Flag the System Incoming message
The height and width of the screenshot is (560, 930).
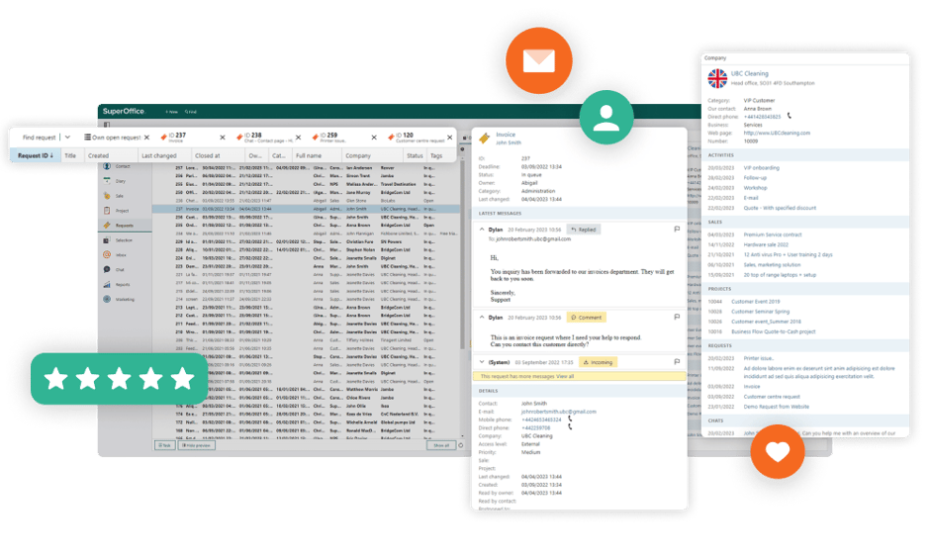click(677, 361)
